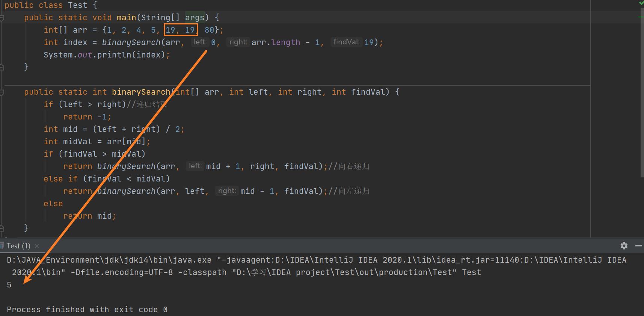Click 'int right' parameter in signature
This screenshot has height=316, width=644.
click(300, 92)
